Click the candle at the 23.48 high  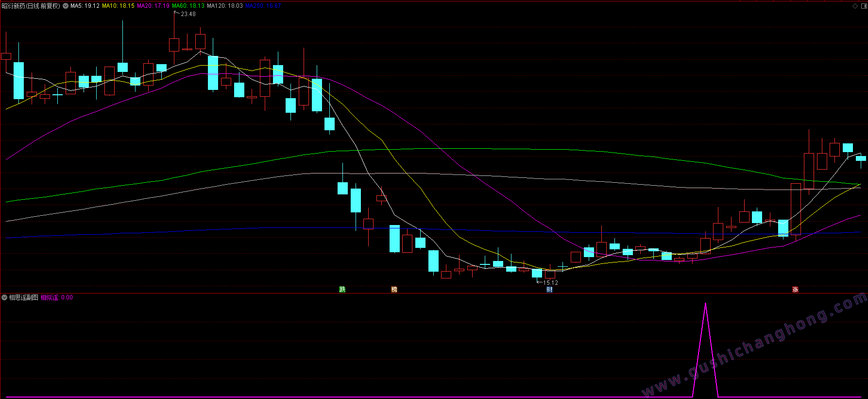[x=174, y=45]
